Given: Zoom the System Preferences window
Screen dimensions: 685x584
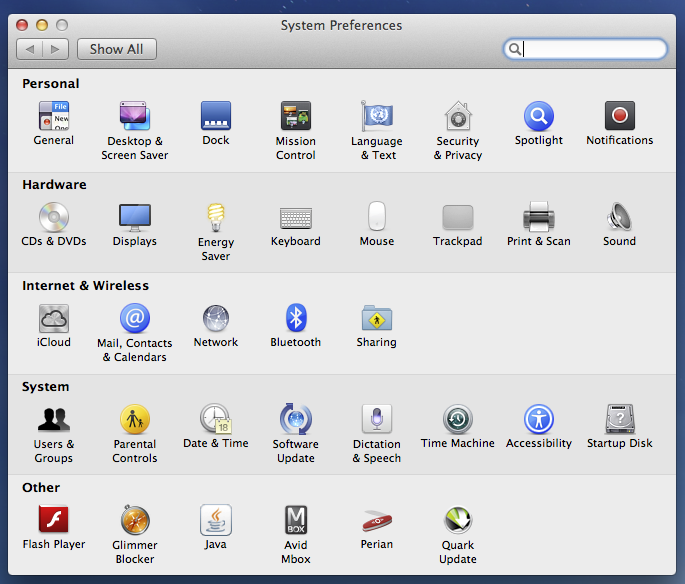Looking at the screenshot, I should click(62, 25).
